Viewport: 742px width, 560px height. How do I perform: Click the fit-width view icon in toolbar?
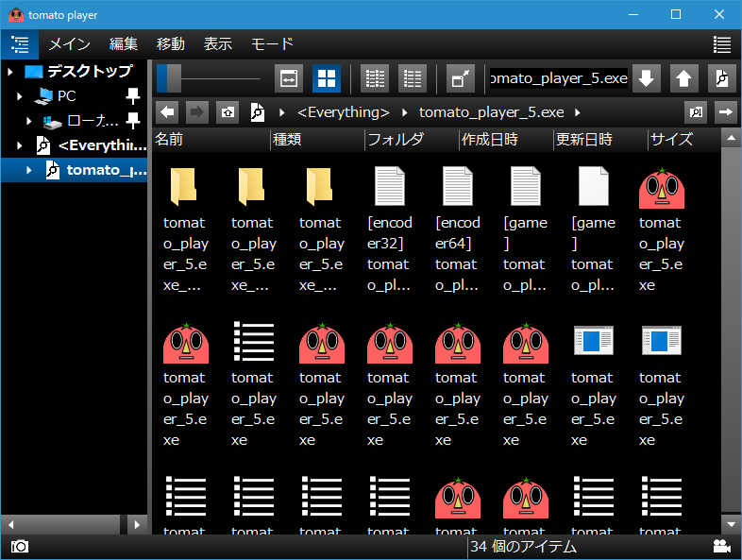(289, 78)
